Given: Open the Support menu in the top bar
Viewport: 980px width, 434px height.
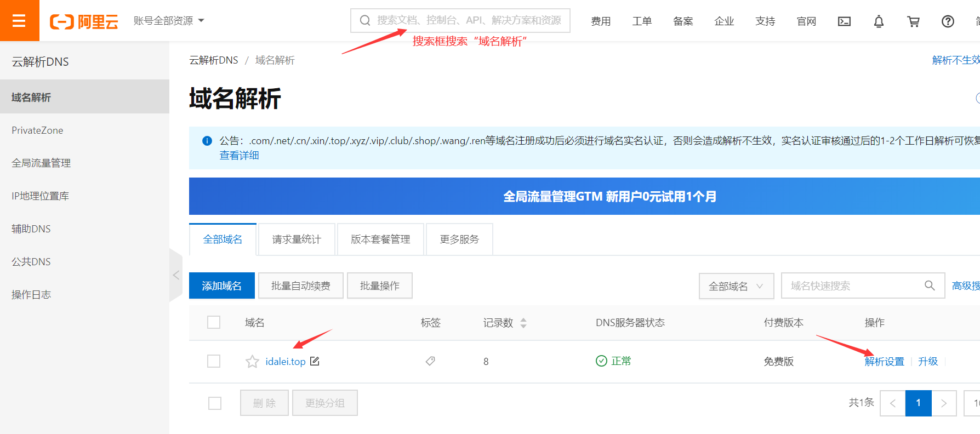Looking at the screenshot, I should click(x=765, y=21).
